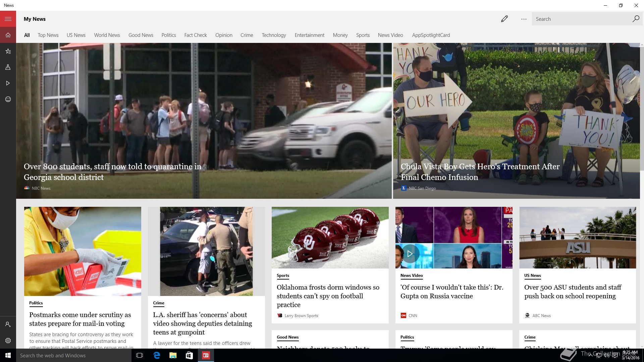
Task: Select the All tab
Action: coord(27,35)
